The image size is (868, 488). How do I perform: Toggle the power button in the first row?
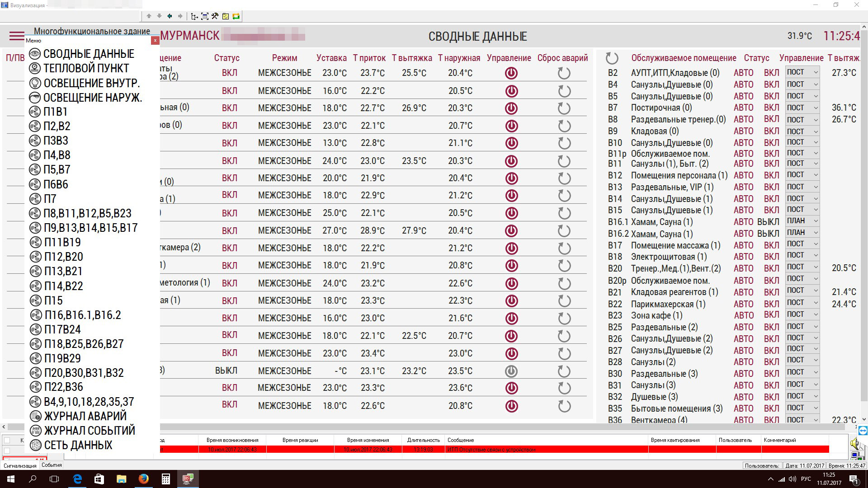(511, 73)
